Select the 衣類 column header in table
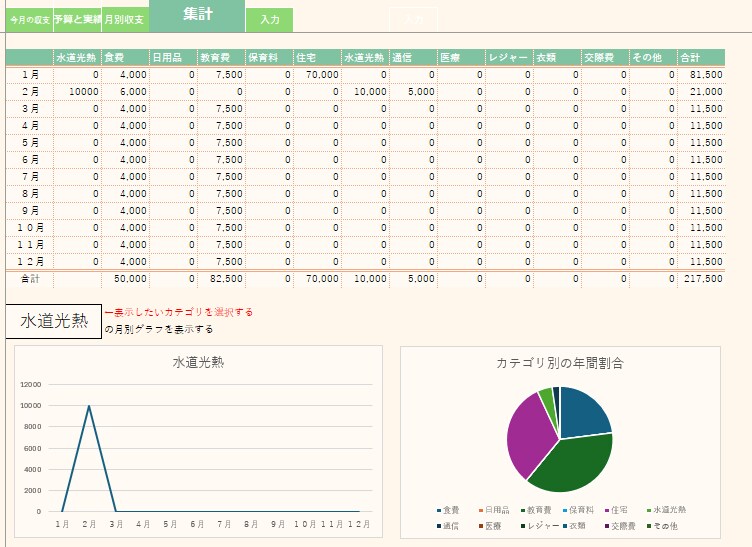Viewport: 752px width, 547px height. (557, 58)
